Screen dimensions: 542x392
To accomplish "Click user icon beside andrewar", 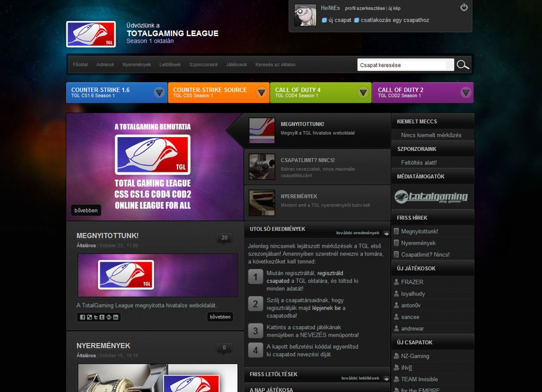I will 396,328.
